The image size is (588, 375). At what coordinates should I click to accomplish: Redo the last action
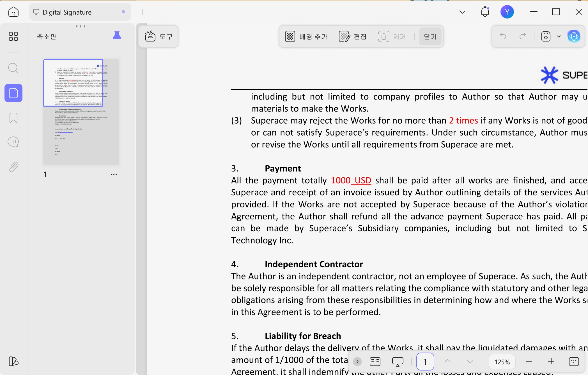(x=523, y=36)
